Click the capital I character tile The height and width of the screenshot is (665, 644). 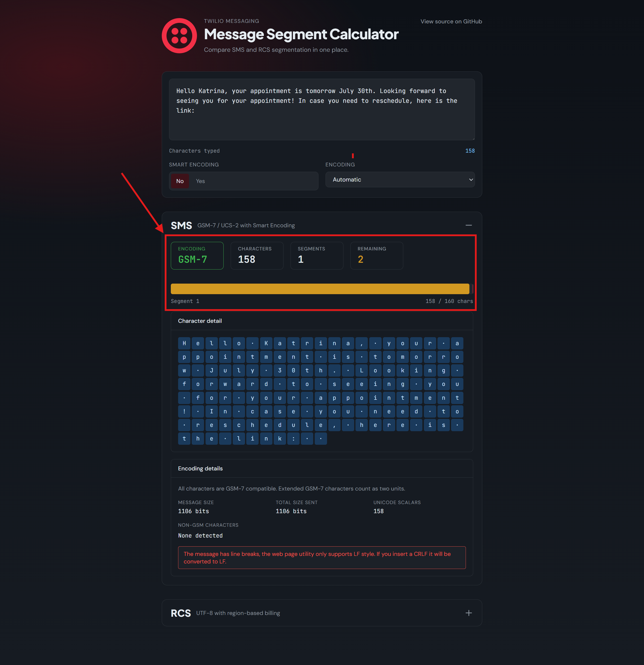(x=212, y=412)
